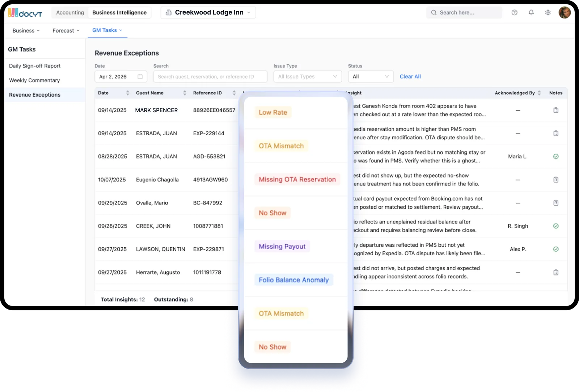The image size is (579, 392).
Task: Switch to the Business Intelligence tab
Action: 119,13
